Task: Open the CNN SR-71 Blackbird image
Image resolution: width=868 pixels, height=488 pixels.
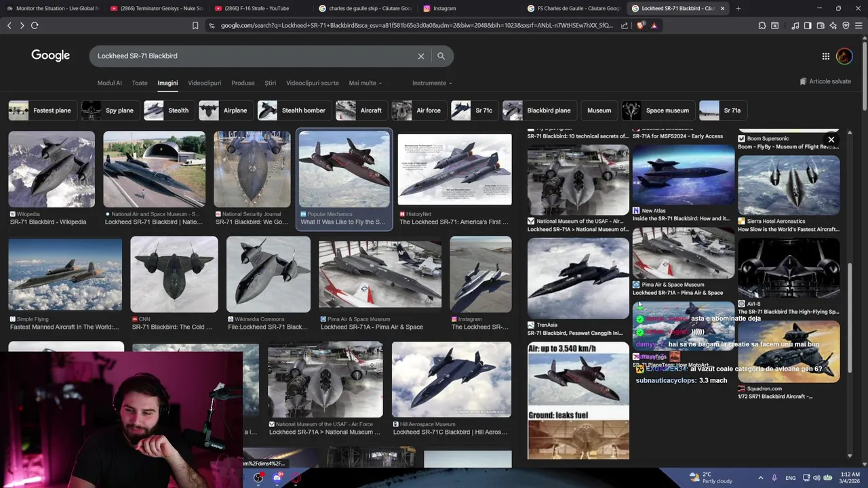Action: tap(174, 274)
